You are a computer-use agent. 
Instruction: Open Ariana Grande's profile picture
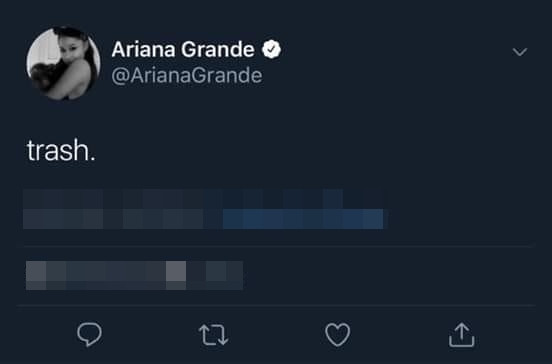click(63, 63)
